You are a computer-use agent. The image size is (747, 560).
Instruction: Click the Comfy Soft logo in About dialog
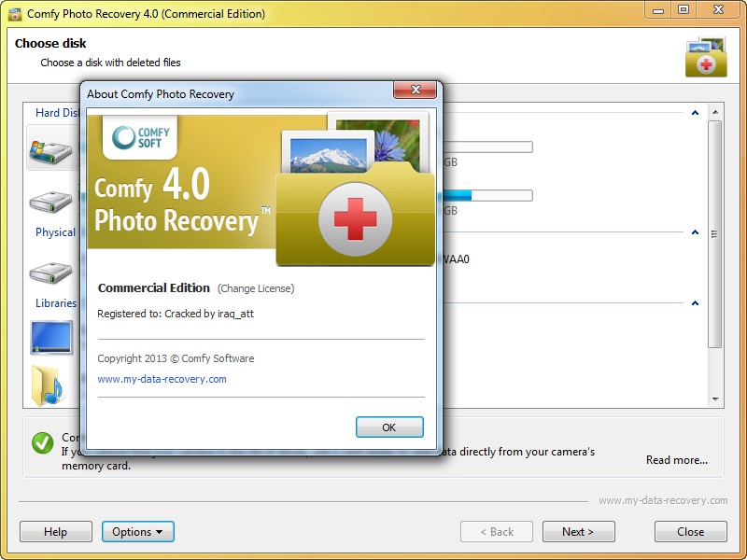point(140,137)
